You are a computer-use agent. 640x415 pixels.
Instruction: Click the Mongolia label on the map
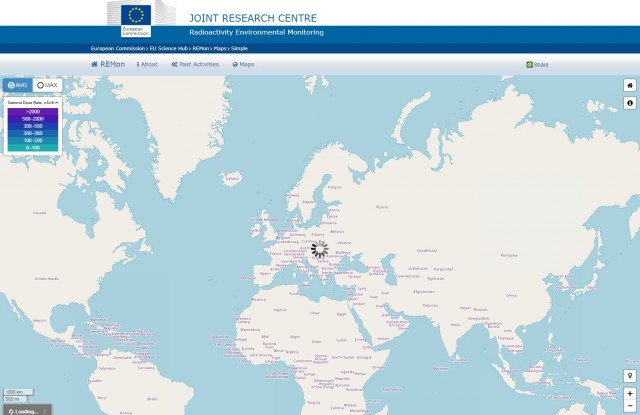(x=509, y=255)
